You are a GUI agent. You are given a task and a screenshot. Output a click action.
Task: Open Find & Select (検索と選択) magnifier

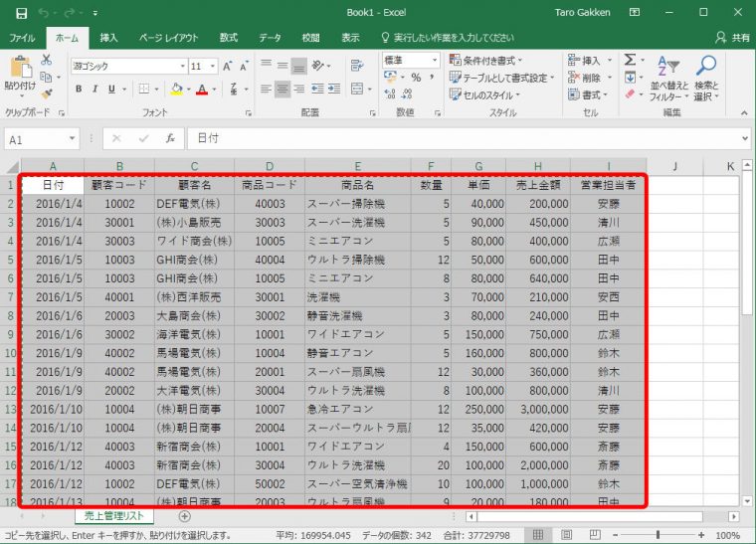(x=706, y=79)
